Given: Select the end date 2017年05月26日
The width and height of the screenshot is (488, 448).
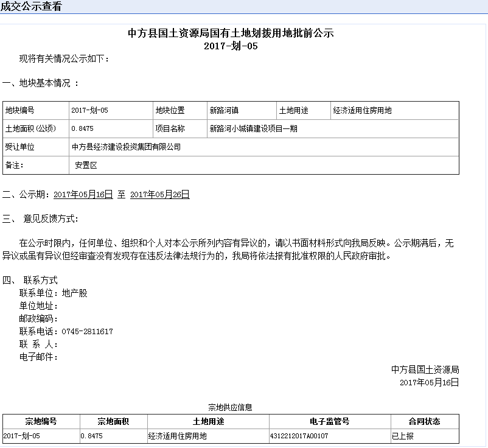Looking at the screenshot, I should point(160,195).
